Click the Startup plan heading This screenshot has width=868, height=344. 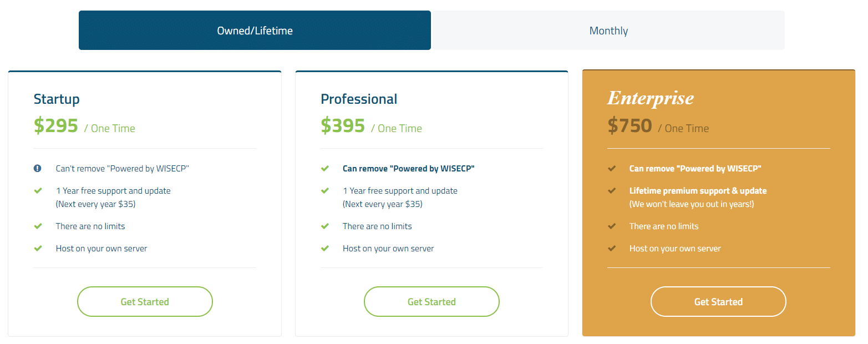click(57, 99)
